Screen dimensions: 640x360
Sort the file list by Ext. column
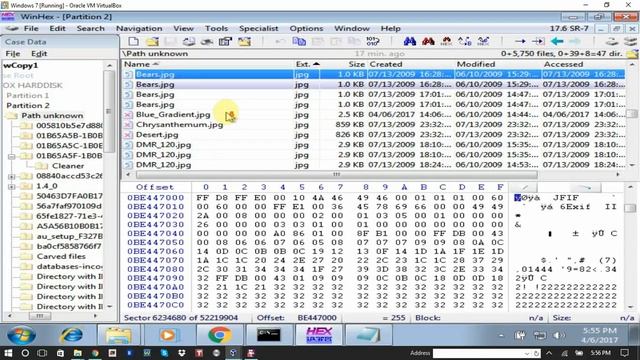click(307, 64)
